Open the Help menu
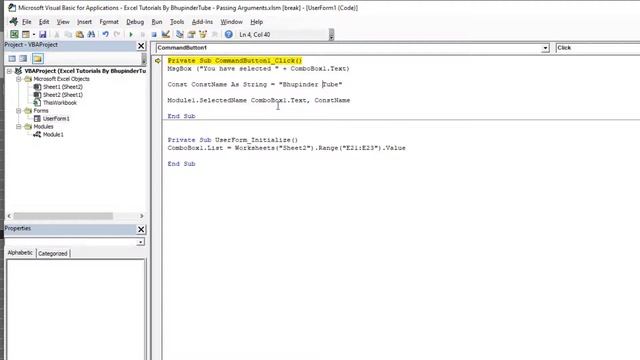This screenshot has height=360, width=640. 256,22
